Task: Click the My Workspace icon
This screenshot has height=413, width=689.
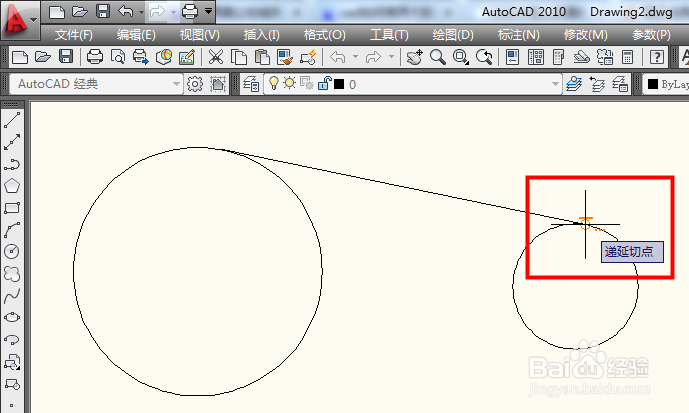Action: tap(218, 83)
